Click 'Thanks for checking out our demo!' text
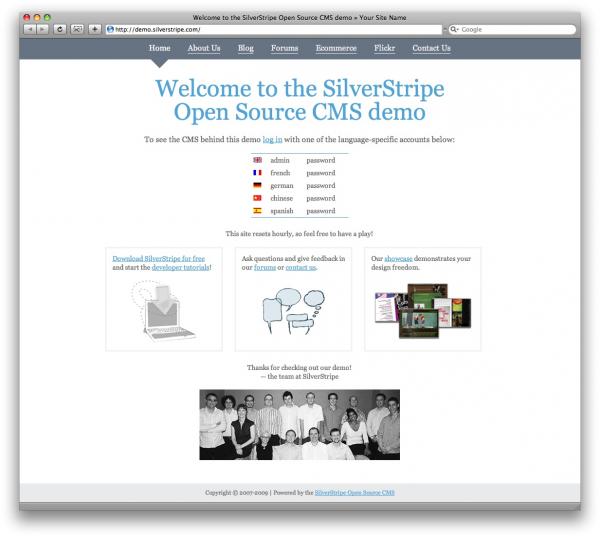Screen dimensions: 600x537 click(299, 367)
